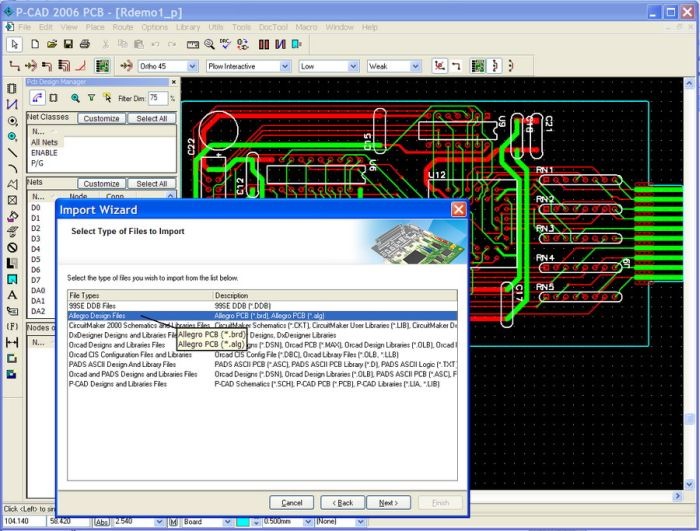Viewport: 700px width, 531px height.
Task: Click the highlight-select cursor icon in Design Manager
Action: 107,98
